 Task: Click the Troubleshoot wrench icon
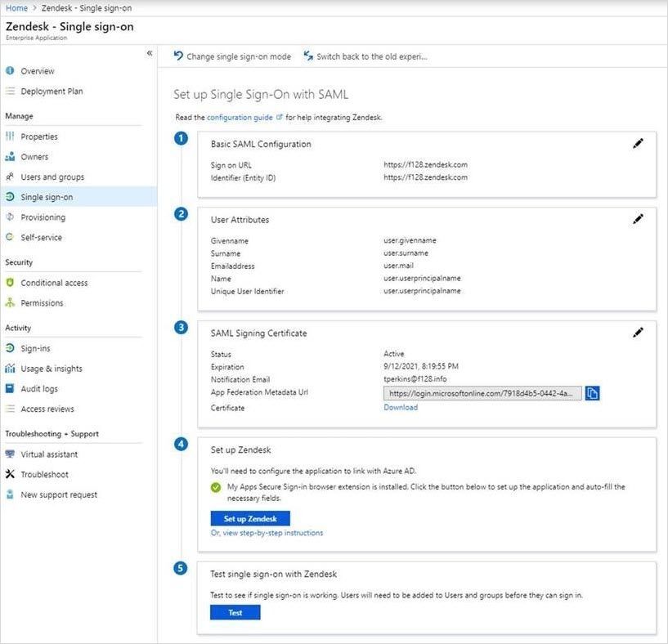pyautogui.click(x=10, y=474)
